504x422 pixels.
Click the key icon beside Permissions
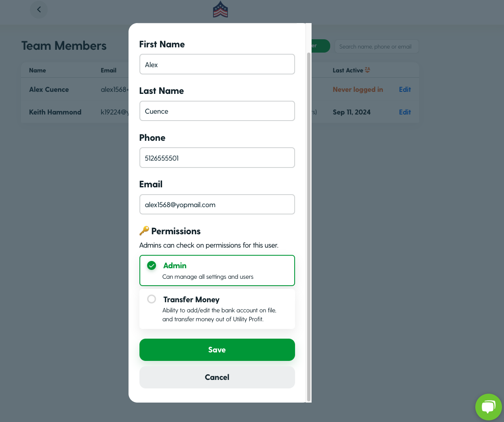point(144,231)
